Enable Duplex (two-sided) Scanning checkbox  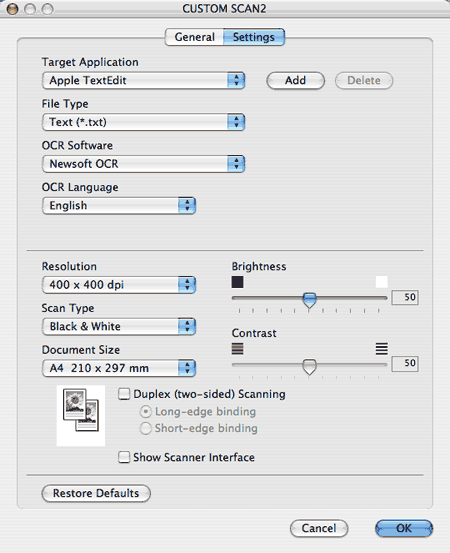(124, 394)
